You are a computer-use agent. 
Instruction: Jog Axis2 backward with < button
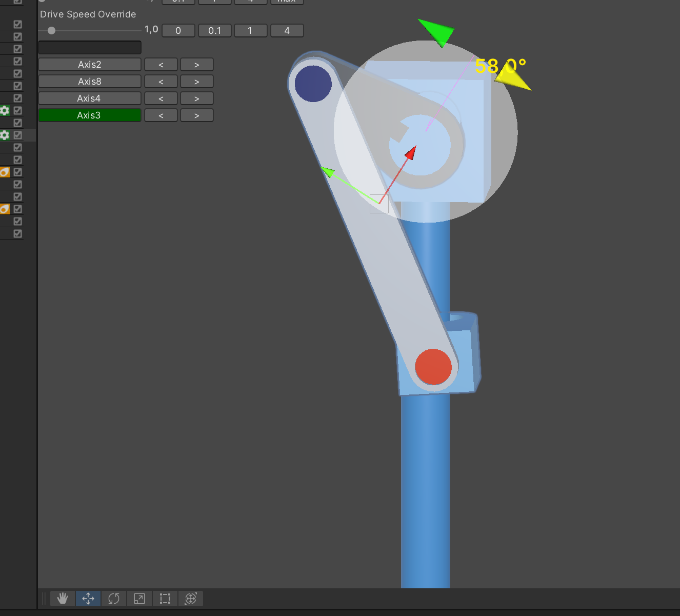point(161,65)
